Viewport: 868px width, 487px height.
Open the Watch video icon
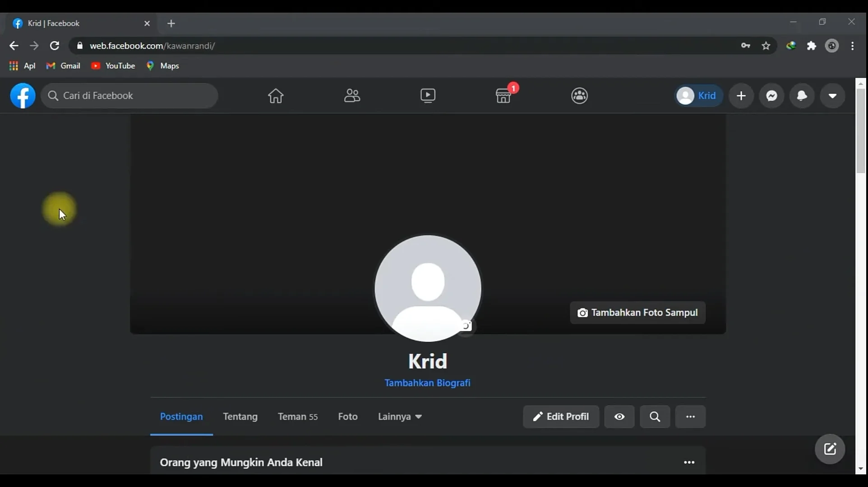point(428,96)
